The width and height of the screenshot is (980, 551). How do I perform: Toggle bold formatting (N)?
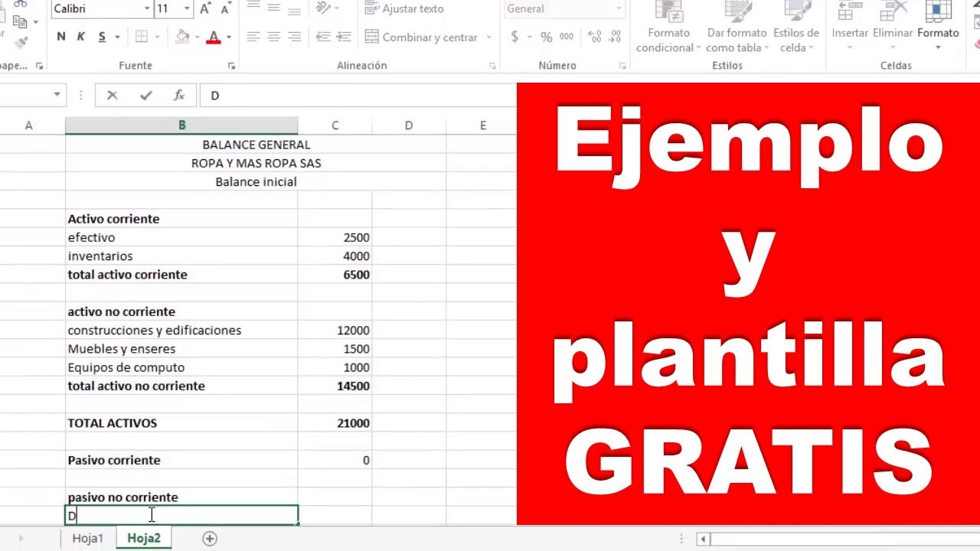click(x=61, y=37)
